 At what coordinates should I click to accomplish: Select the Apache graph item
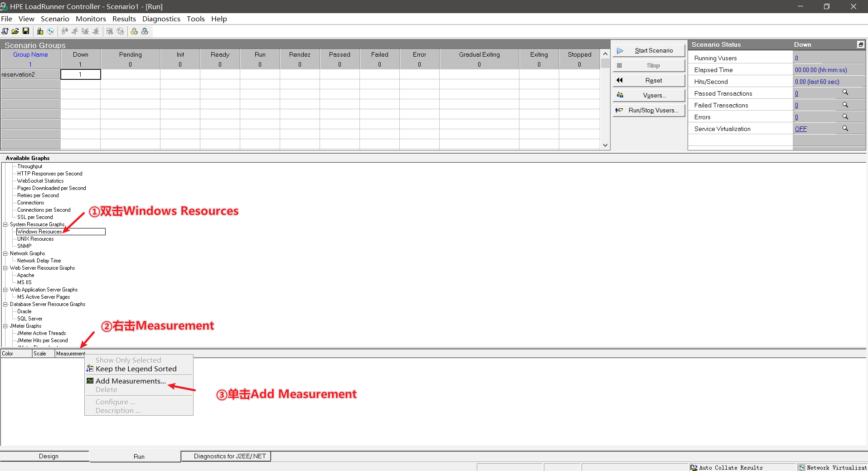click(26, 275)
